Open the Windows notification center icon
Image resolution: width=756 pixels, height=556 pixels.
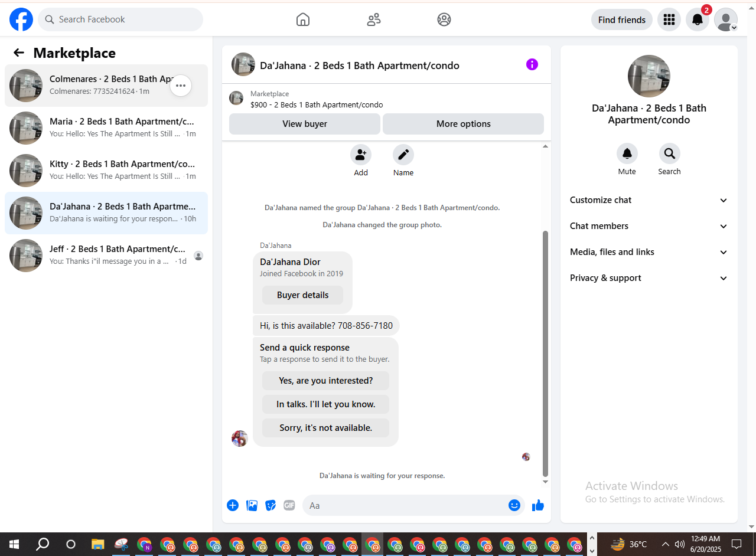tap(737, 544)
